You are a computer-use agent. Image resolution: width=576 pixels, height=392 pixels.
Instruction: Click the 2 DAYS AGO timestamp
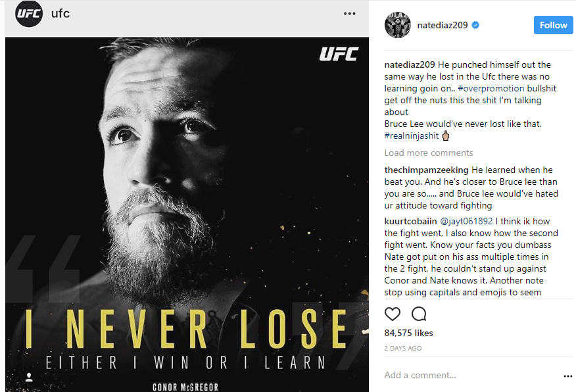pos(403,349)
